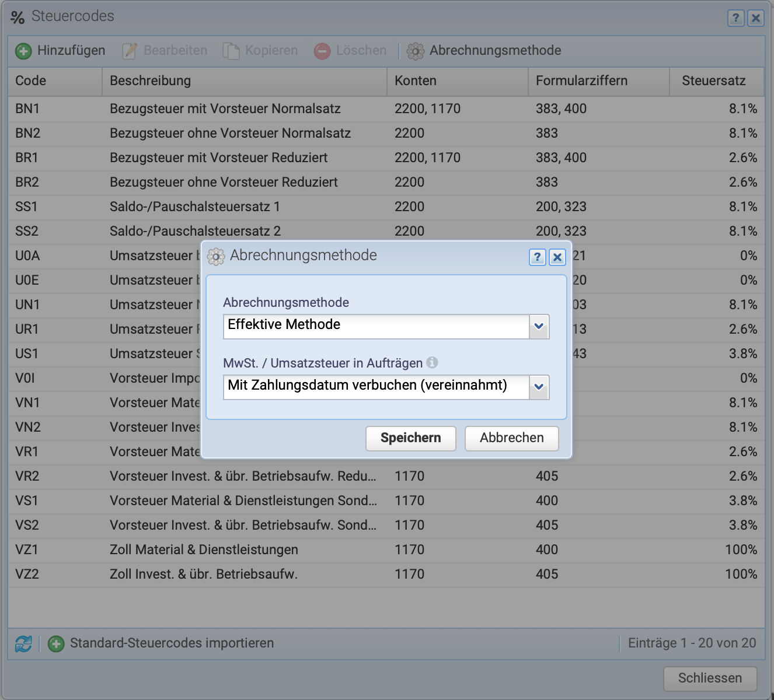774x700 pixels.
Task: Close the Steuercodes window with X
Action: pos(755,18)
